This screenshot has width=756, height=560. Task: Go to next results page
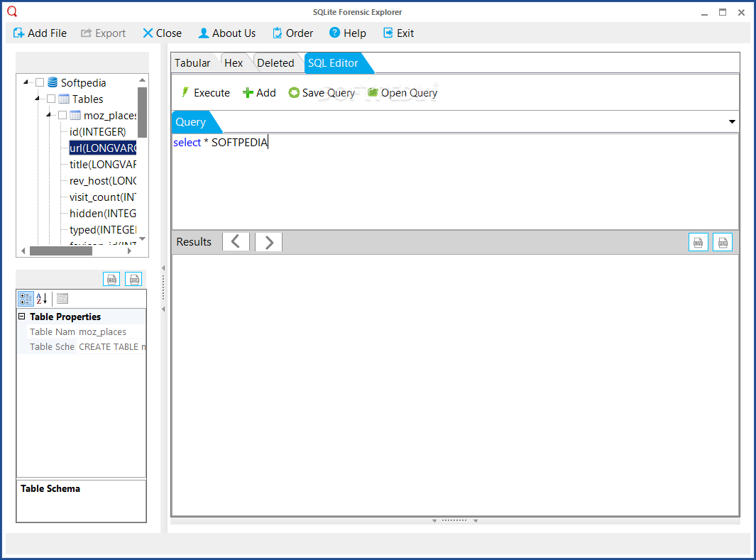coord(268,241)
